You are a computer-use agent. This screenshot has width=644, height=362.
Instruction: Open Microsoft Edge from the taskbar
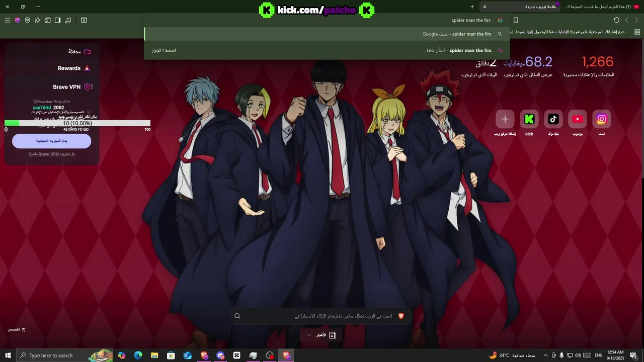click(x=138, y=355)
